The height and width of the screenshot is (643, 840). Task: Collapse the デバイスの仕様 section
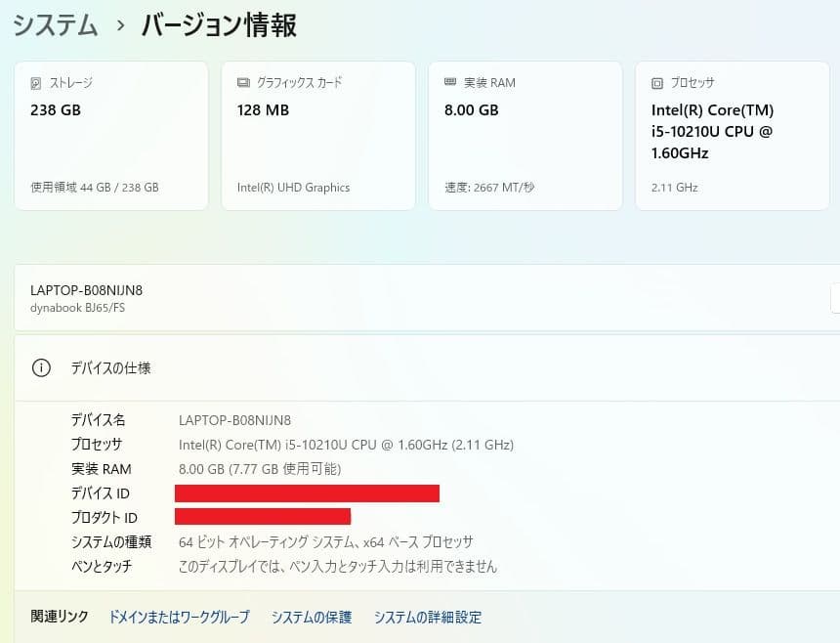pyautogui.click(x=420, y=368)
